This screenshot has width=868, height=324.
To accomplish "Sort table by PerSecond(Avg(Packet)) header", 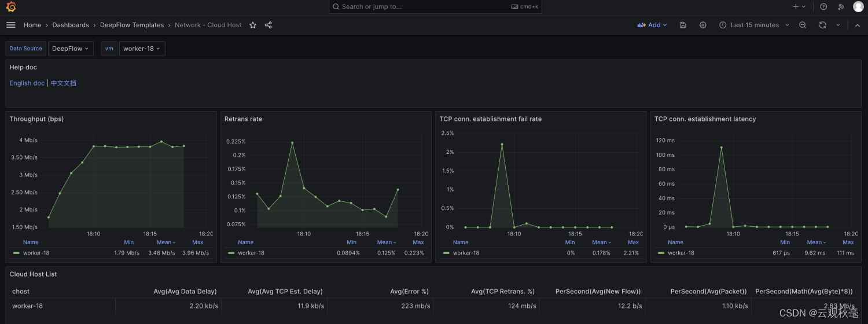I will click(708, 292).
